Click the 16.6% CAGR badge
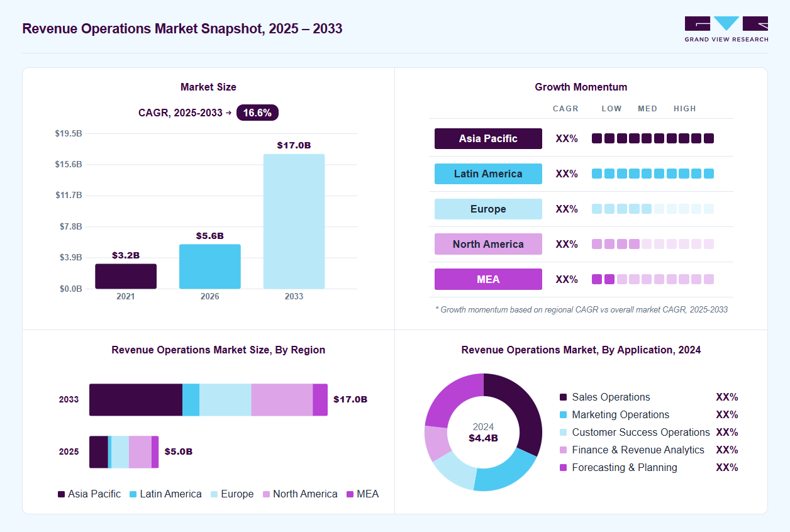 pos(257,113)
